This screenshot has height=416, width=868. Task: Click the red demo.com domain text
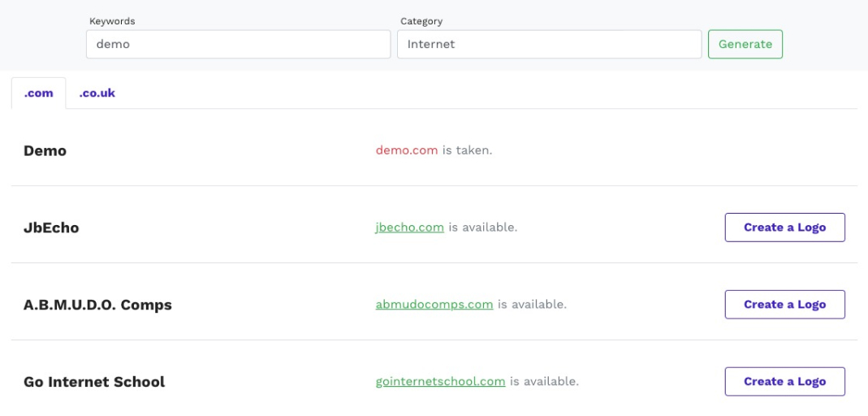click(407, 150)
